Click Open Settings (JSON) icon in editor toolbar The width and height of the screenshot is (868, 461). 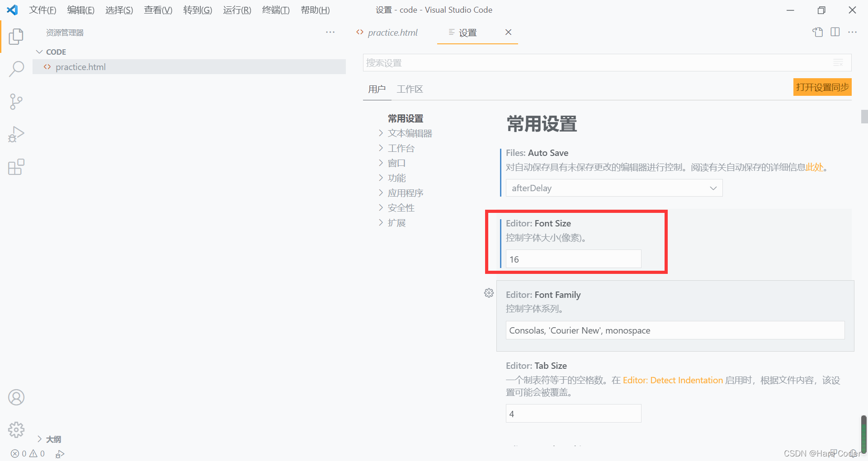click(x=817, y=32)
